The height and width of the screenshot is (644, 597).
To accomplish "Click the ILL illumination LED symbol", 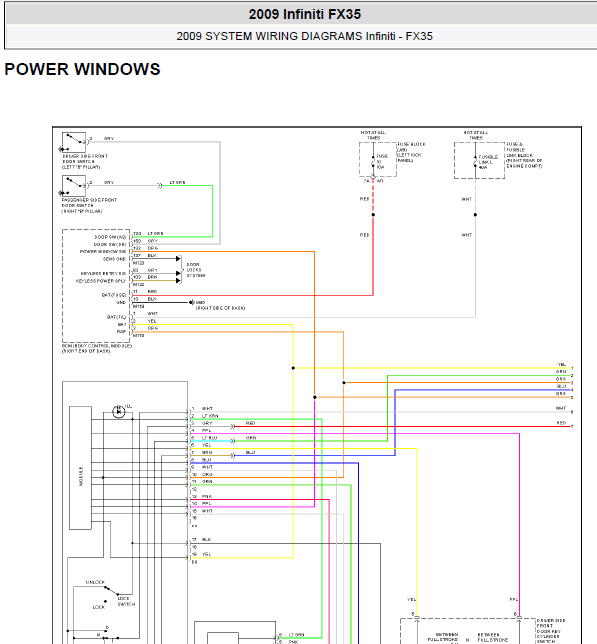I will click(x=119, y=411).
